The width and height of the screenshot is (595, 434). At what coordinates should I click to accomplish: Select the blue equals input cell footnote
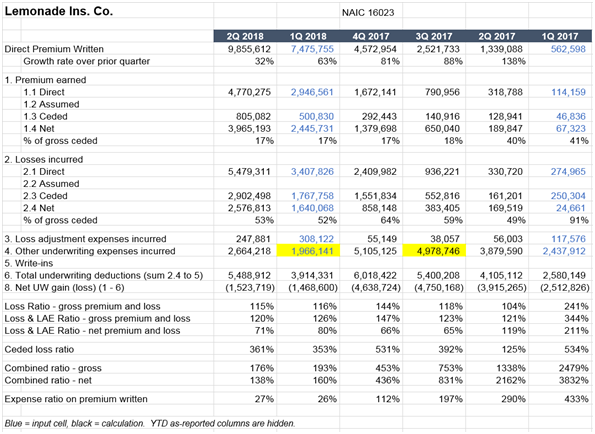pyautogui.click(x=150, y=423)
